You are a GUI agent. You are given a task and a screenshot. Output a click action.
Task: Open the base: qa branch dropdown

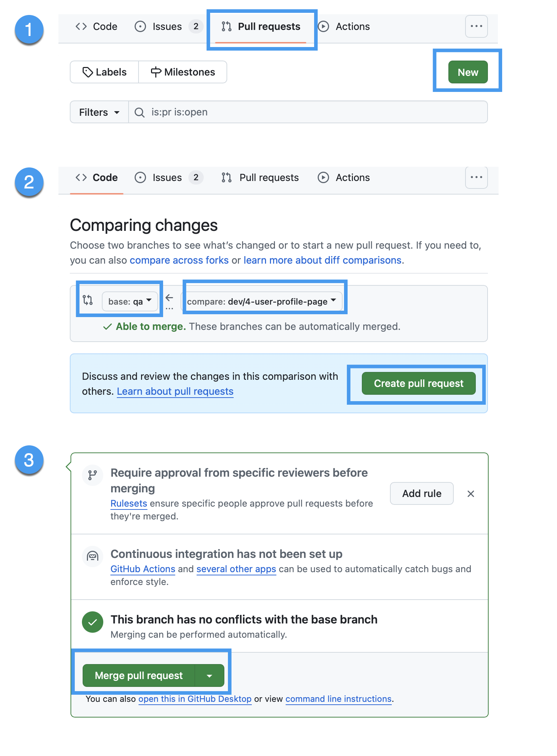130,301
